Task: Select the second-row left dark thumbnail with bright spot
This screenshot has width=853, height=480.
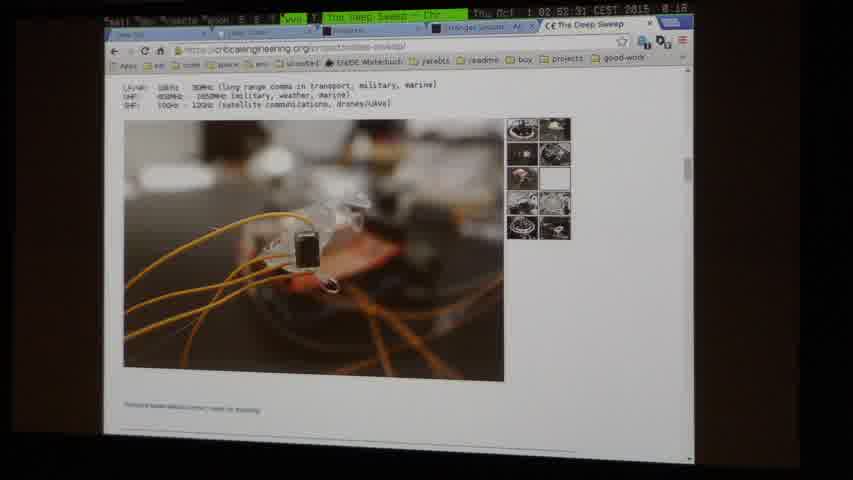Action: pyautogui.click(x=522, y=155)
